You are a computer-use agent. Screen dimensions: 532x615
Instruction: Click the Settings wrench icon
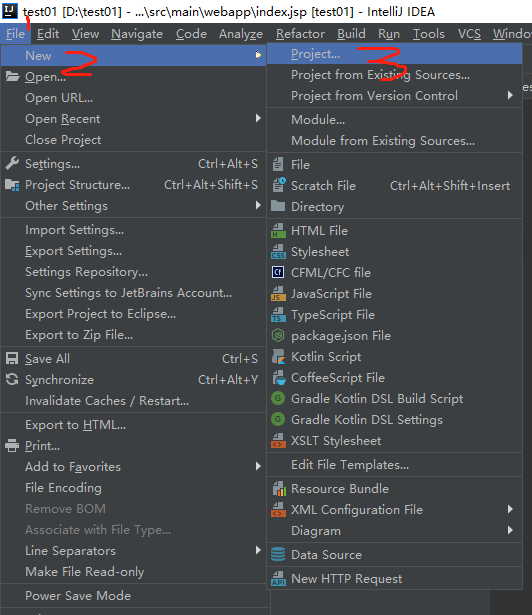click(x=12, y=163)
